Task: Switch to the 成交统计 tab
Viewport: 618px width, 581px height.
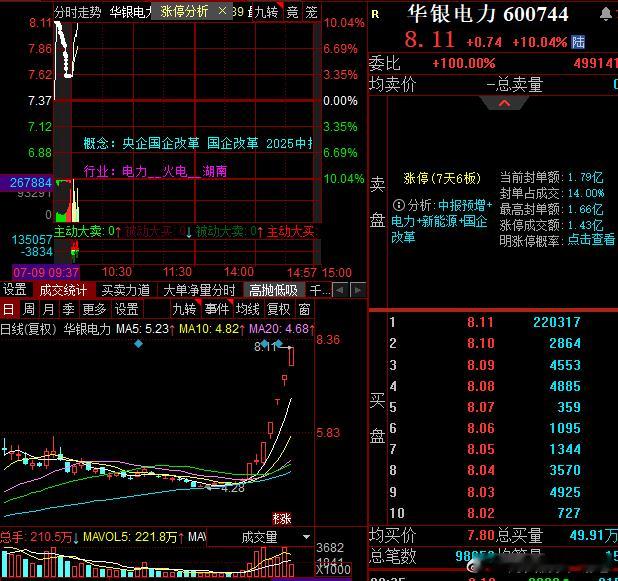Action: click(x=63, y=290)
